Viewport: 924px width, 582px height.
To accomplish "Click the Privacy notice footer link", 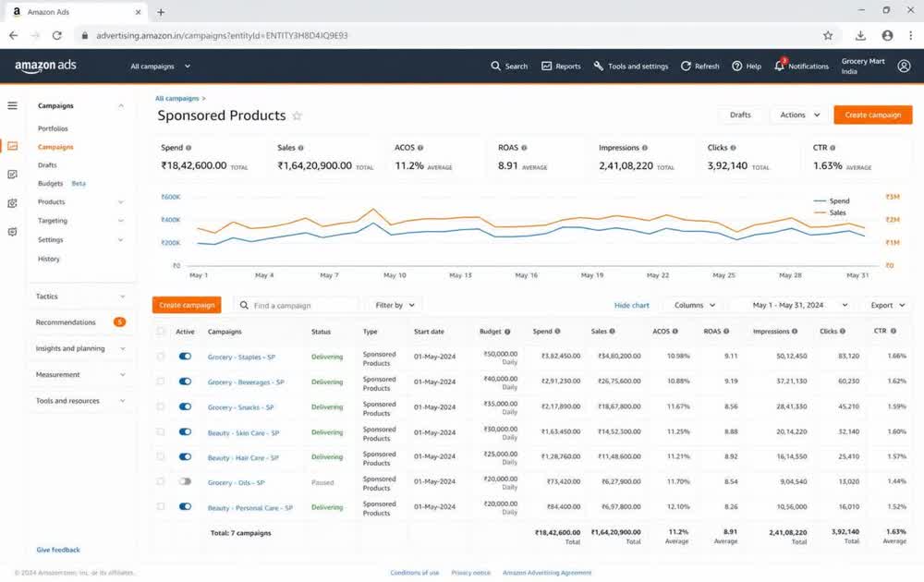I will pyautogui.click(x=470, y=573).
